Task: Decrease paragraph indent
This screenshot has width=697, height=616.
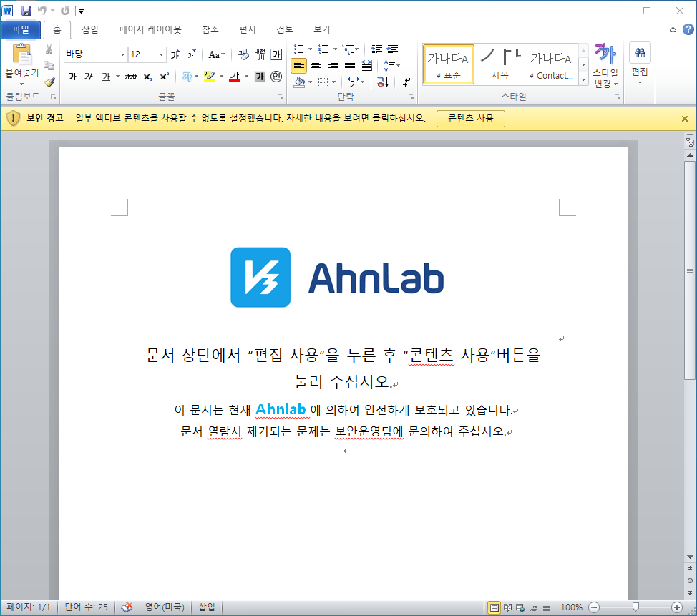Action: 376,49
